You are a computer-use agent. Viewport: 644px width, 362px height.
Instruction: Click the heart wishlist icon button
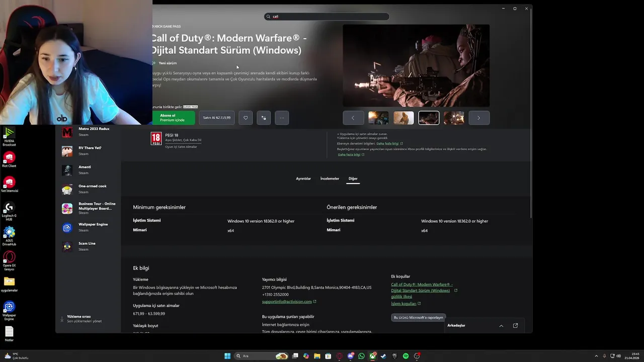[x=246, y=118]
